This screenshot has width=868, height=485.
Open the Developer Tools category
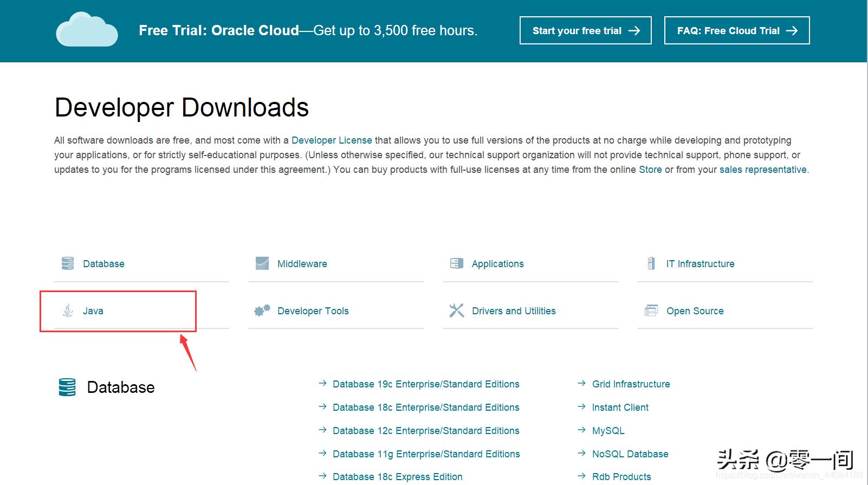click(313, 311)
